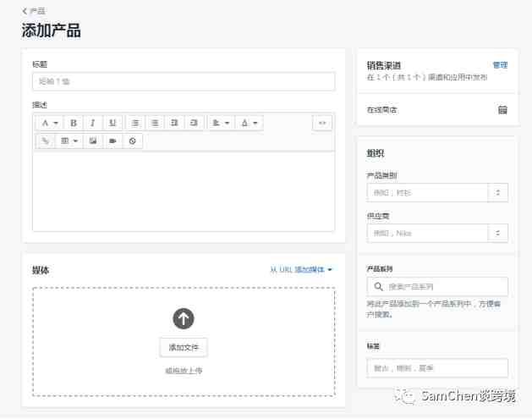The height and width of the screenshot is (419, 532).
Task: Insert a numbered list in the description
Action: click(155, 123)
